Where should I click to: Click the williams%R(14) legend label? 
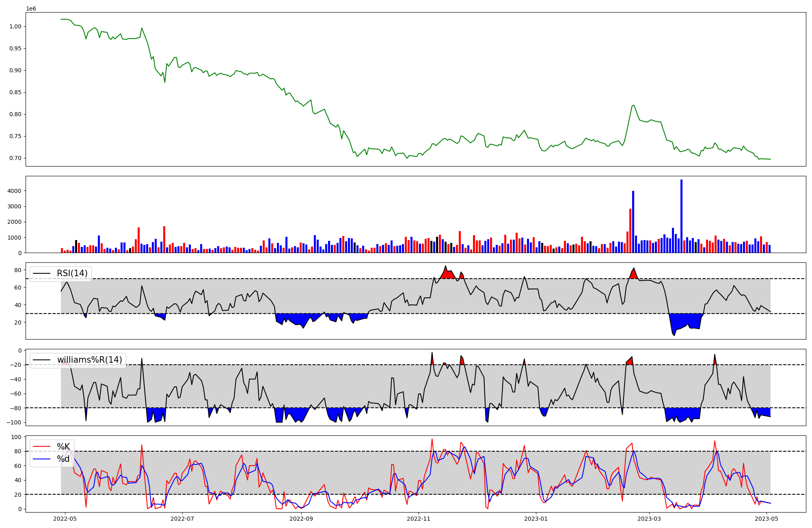pos(89,360)
